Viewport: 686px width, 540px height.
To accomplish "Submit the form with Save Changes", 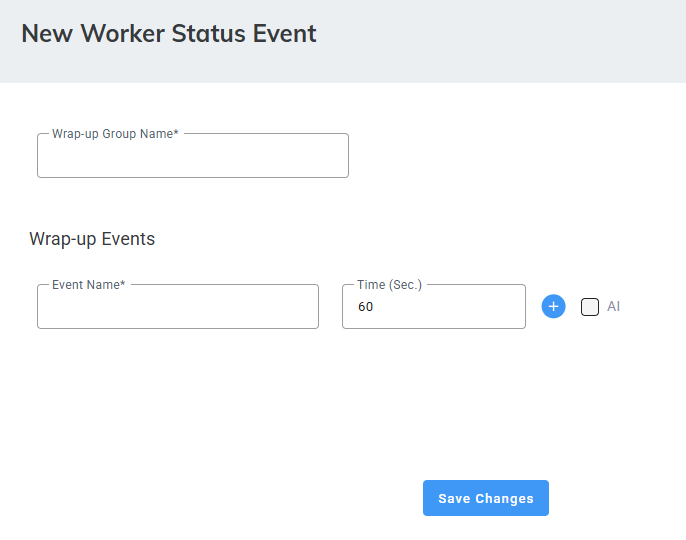I will click(486, 498).
